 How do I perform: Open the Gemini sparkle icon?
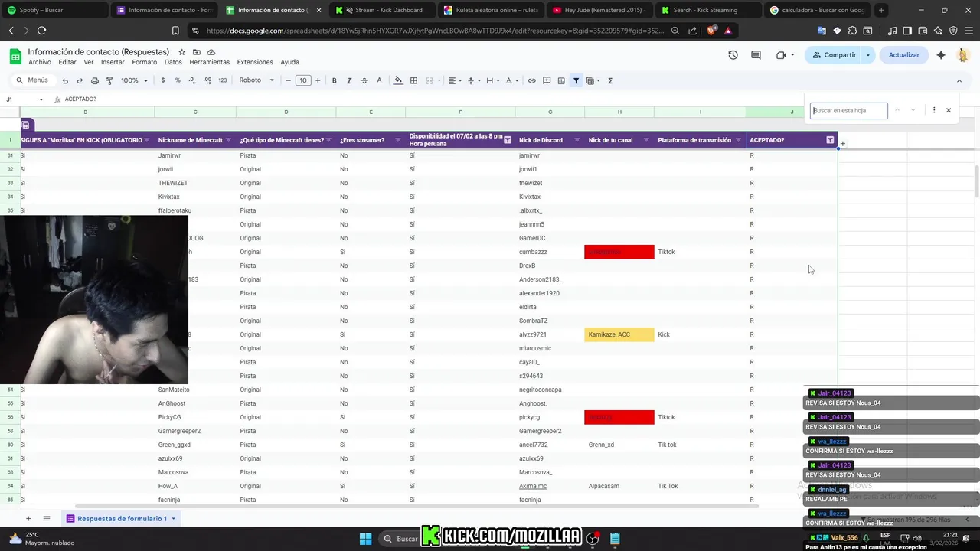[941, 55]
